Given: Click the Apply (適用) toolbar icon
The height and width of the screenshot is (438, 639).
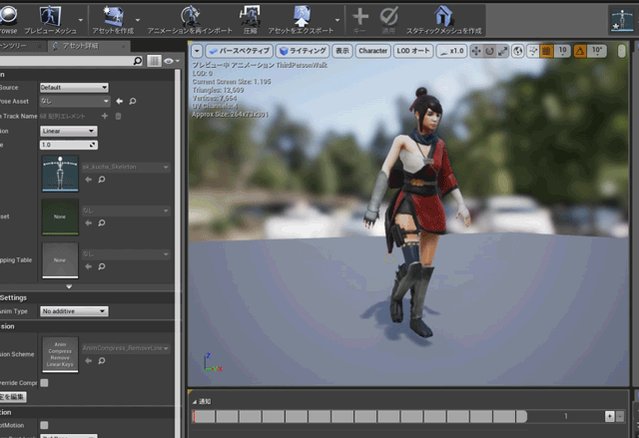Looking at the screenshot, I should tap(389, 19).
